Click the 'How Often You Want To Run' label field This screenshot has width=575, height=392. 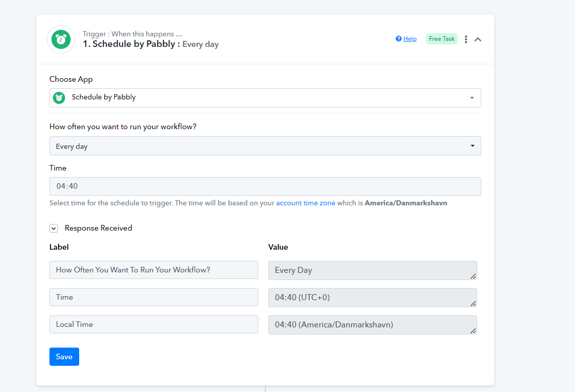(154, 270)
